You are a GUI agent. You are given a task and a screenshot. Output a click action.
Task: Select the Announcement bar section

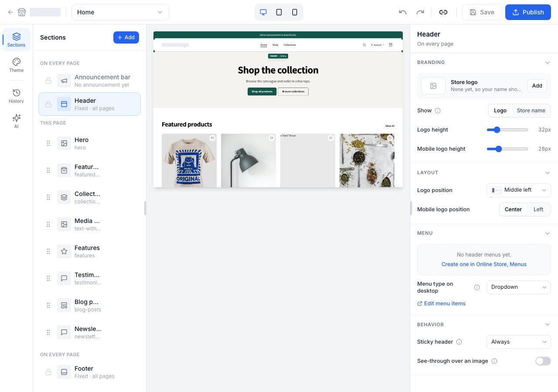(x=90, y=81)
